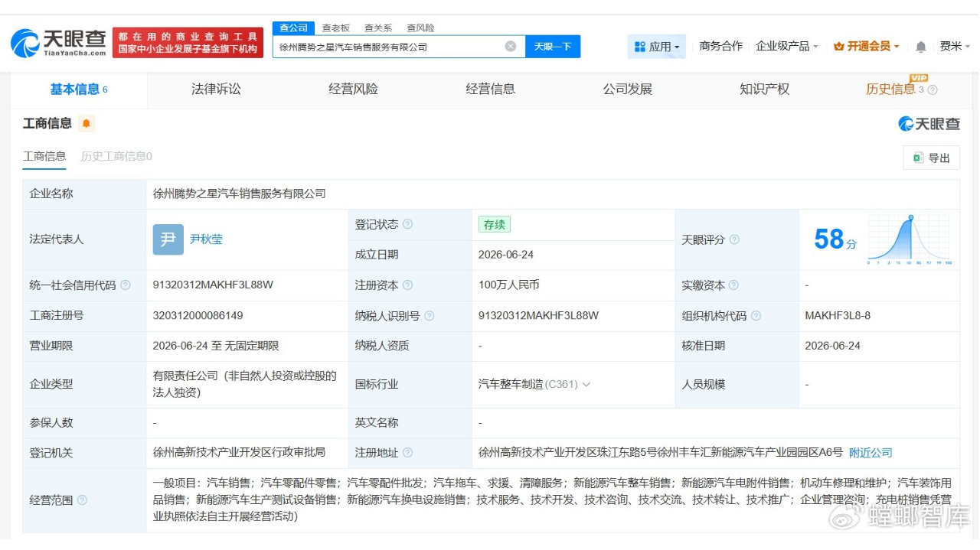Click the 天眼评分 score distribution chart
Viewport: 980px width, 550px height.
(x=908, y=239)
